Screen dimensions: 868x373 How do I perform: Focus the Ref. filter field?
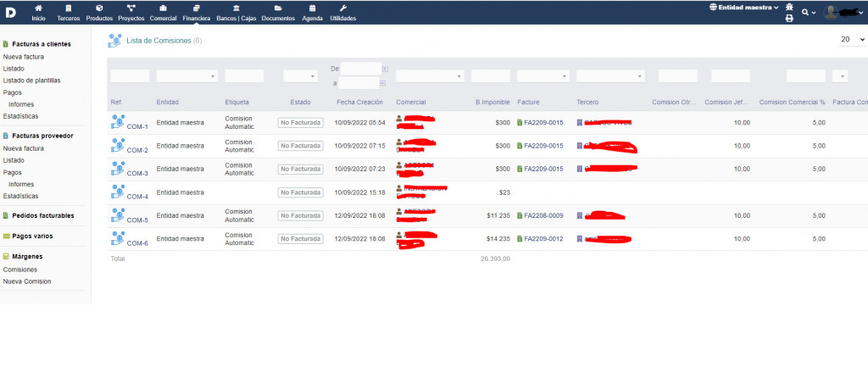click(130, 75)
